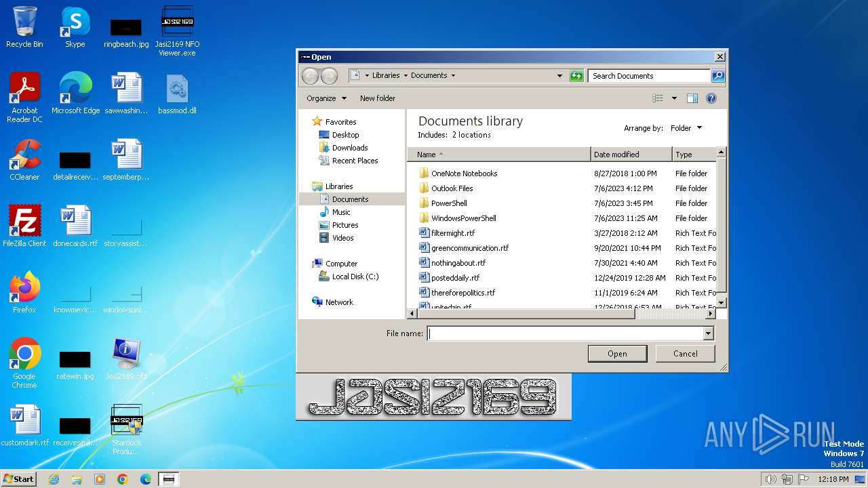Change your view icon in dialog toolbar
This screenshot has width=868, height=488.
(658, 98)
